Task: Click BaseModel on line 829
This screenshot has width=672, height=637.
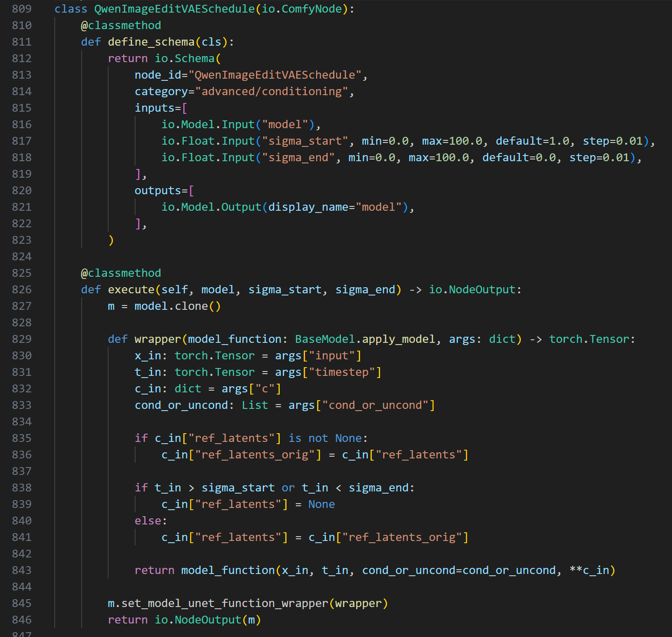Action: [325, 339]
